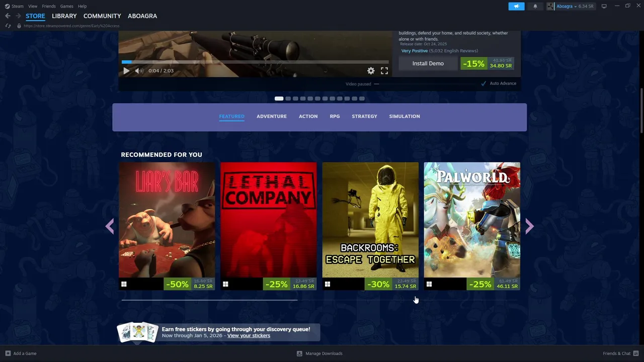Seek along the video progress bar
The height and width of the screenshot is (362, 644).
coord(255,62)
